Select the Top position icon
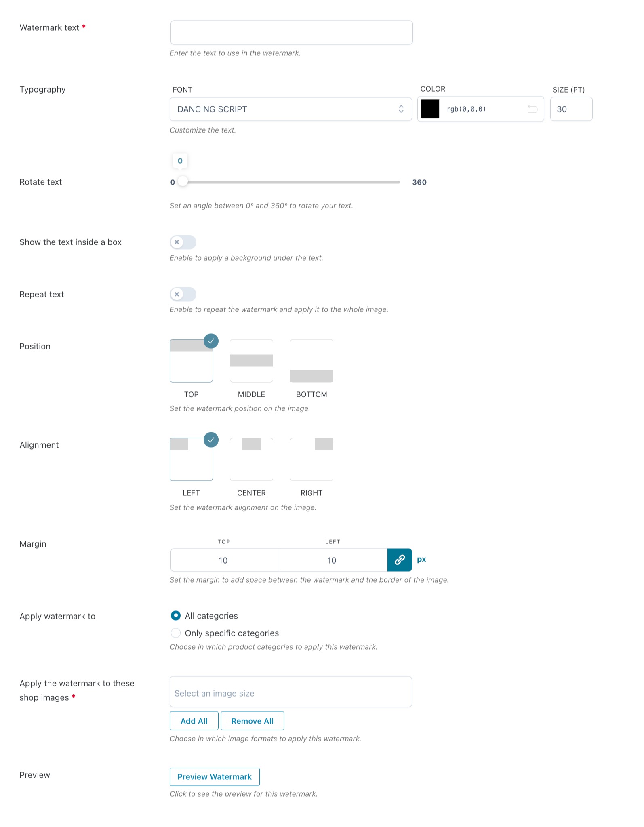 (191, 361)
